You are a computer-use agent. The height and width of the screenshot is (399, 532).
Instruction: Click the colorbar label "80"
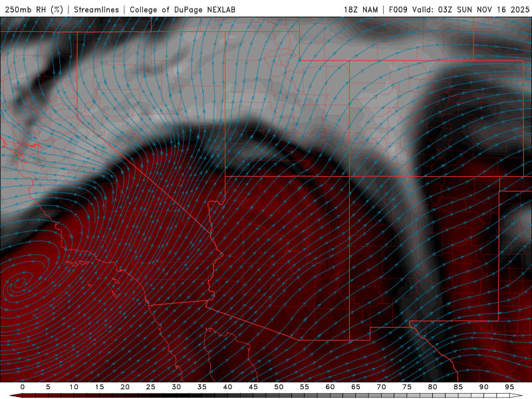[433, 387]
